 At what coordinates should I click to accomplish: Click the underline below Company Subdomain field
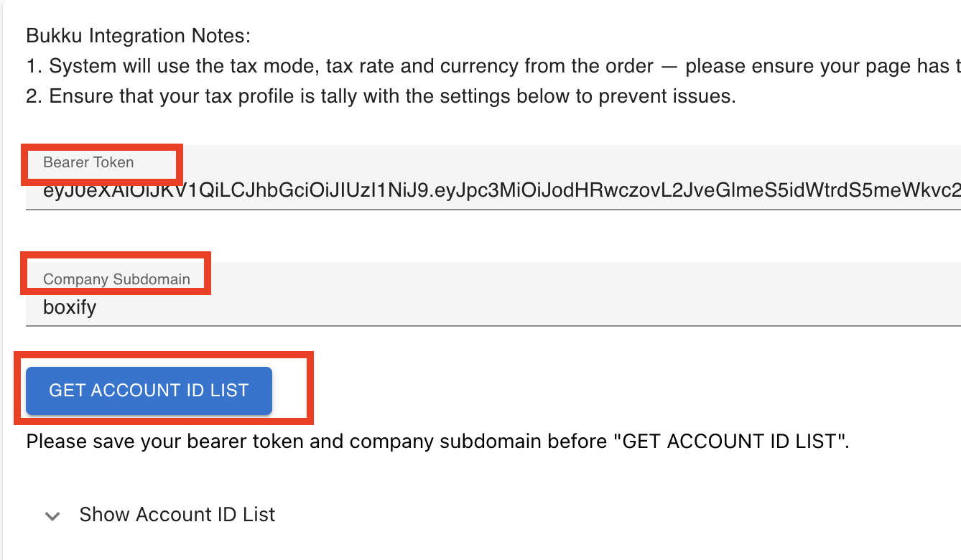click(x=493, y=325)
